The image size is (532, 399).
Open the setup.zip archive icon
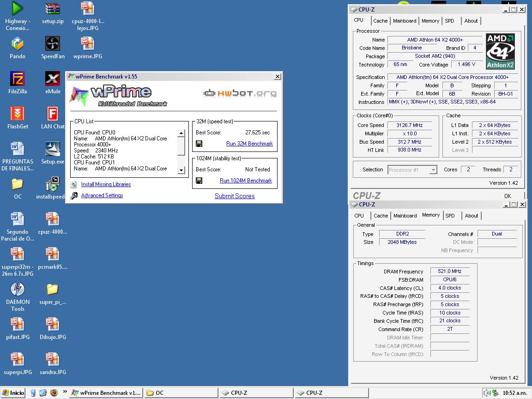pyautogui.click(x=53, y=12)
